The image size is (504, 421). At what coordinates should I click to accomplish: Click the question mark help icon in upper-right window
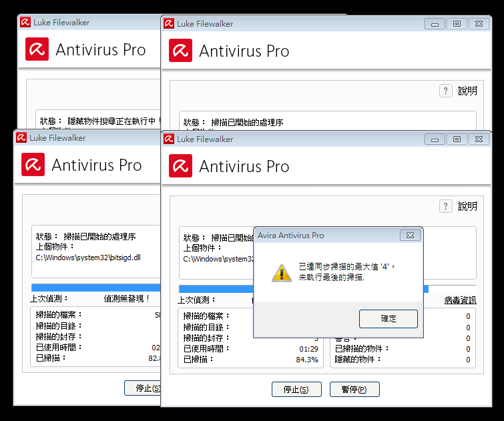click(x=446, y=91)
